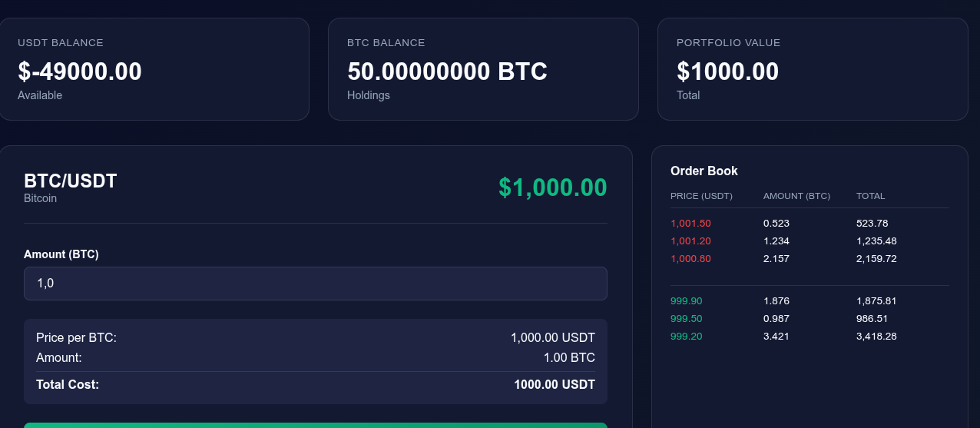Select the 999.90 buy order price
Viewport: 980px width, 428px height.
[x=686, y=301]
